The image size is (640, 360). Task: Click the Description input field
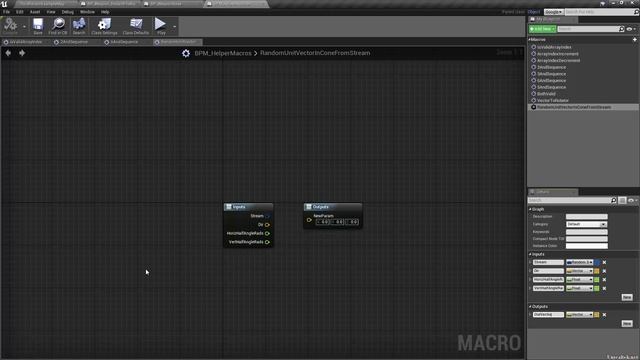tap(587, 217)
